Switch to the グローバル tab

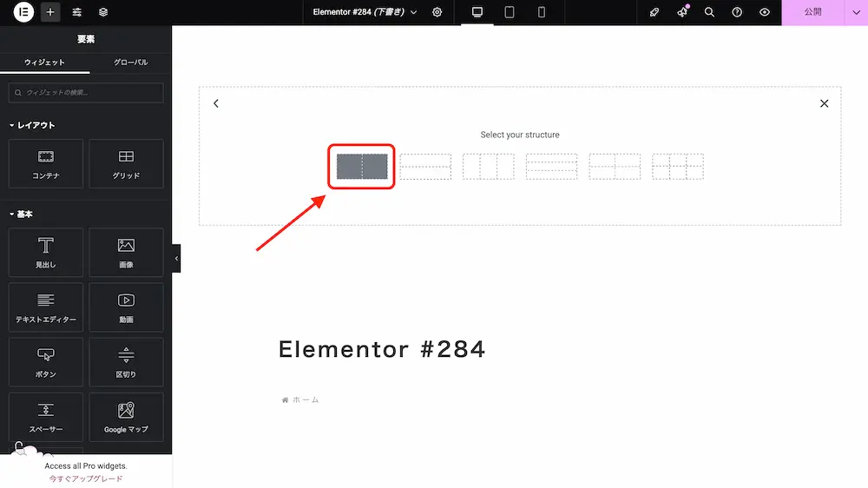coord(131,63)
